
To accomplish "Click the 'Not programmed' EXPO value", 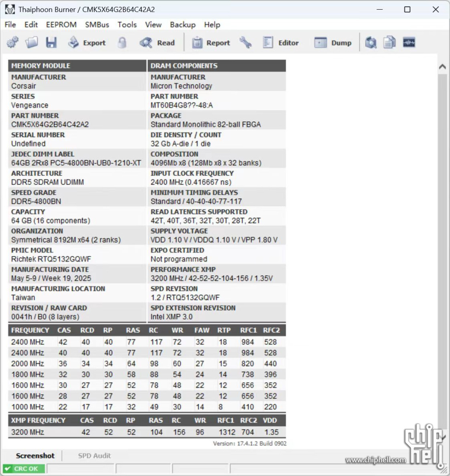I will point(179,259).
